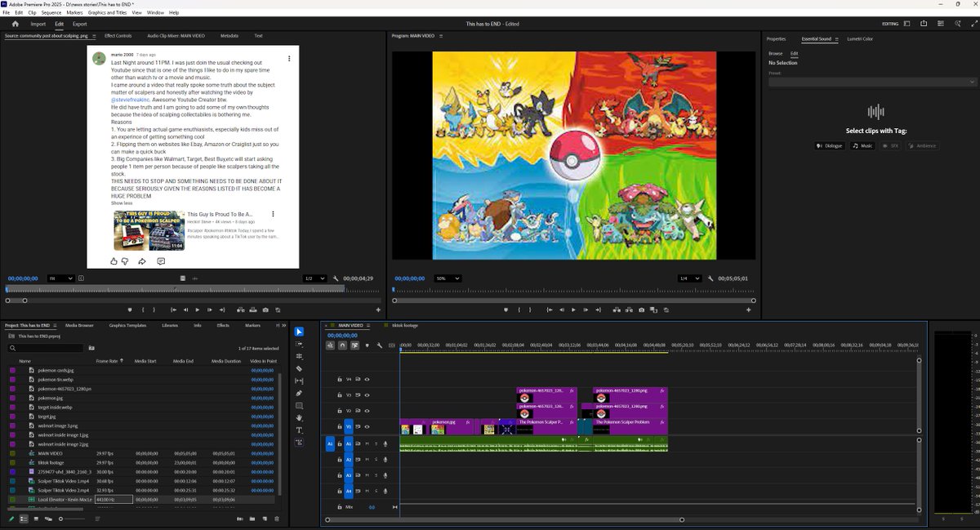
Task: Switch to the Lumetri Color tab
Action: [x=860, y=38]
